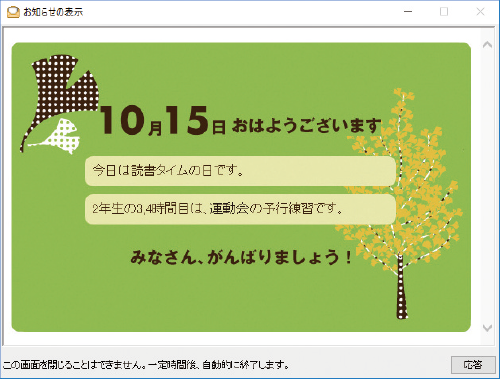Click the text みなさん、がんばりましょう！

coord(241,257)
